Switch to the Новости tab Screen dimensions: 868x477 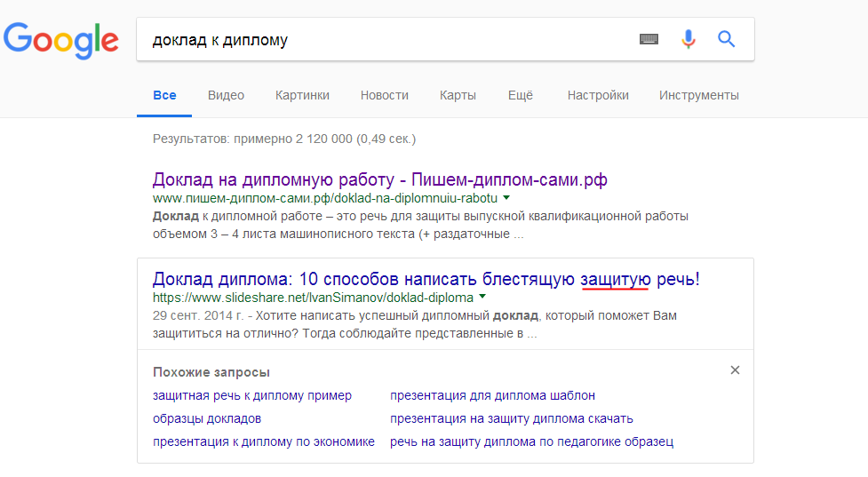385,96
